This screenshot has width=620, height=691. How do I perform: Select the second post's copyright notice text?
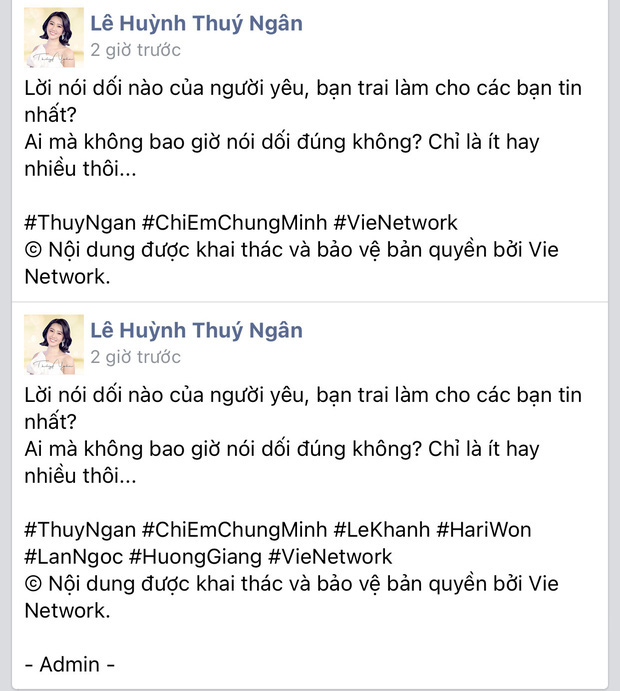click(x=291, y=597)
